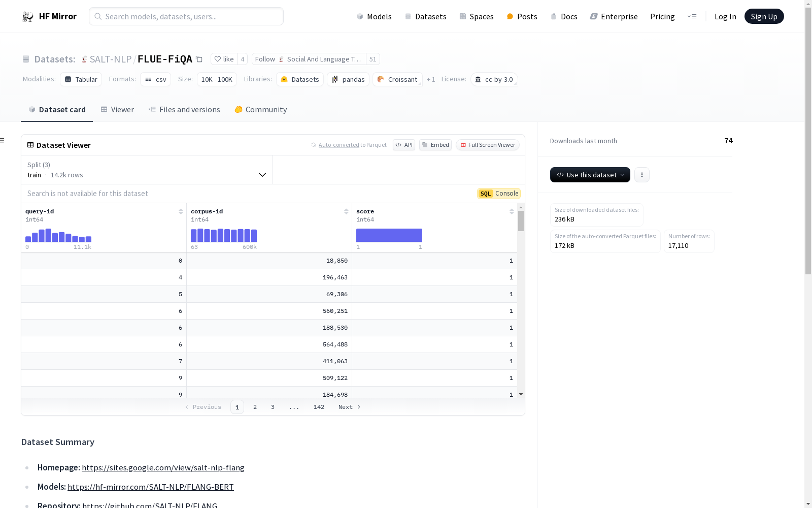This screenshot has height=508, width=812.
Task: Like the FLUE-FiQA dataset
Action: [224, 59]
